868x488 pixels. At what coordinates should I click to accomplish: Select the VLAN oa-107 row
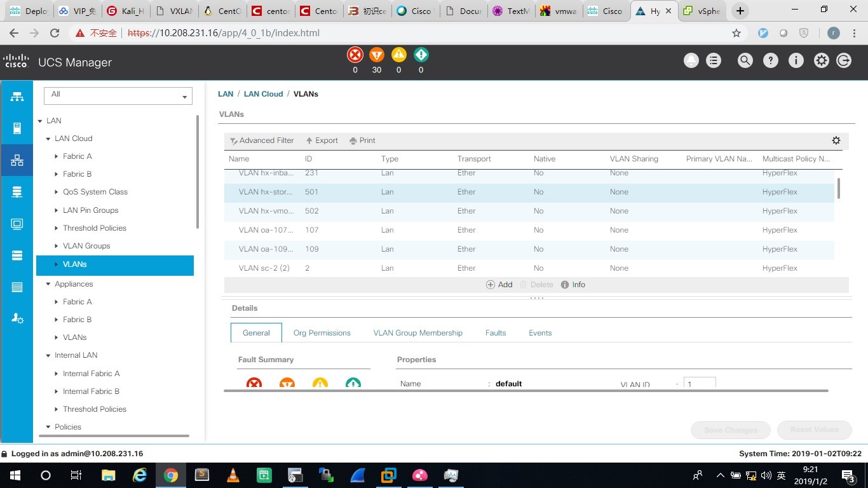point(529,230)
